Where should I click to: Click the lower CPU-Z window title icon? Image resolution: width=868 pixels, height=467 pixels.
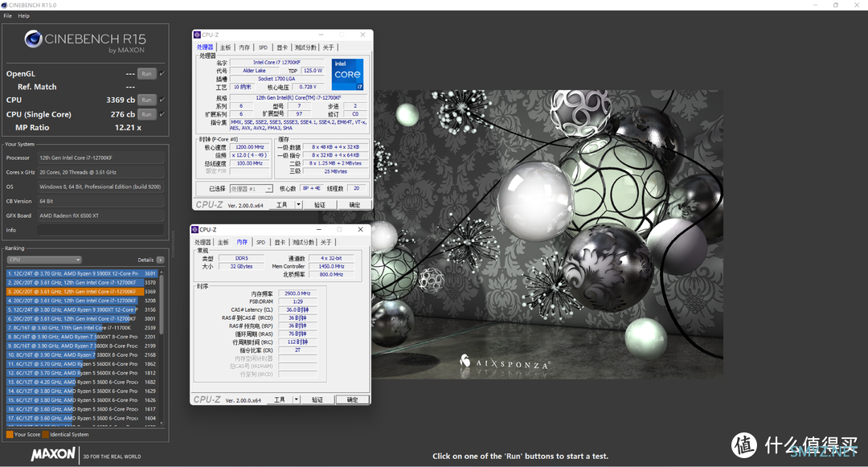(x=194, y=230)
